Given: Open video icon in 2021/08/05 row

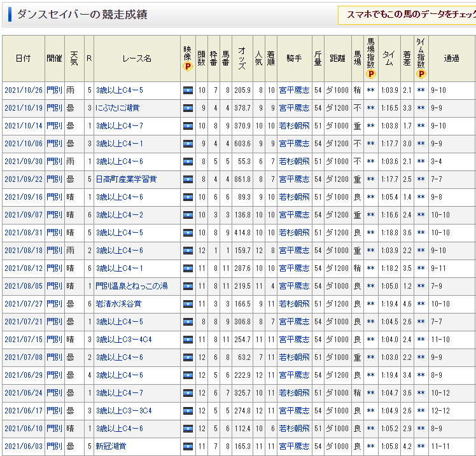Looking at the screenshot, I should click(188, 286).
